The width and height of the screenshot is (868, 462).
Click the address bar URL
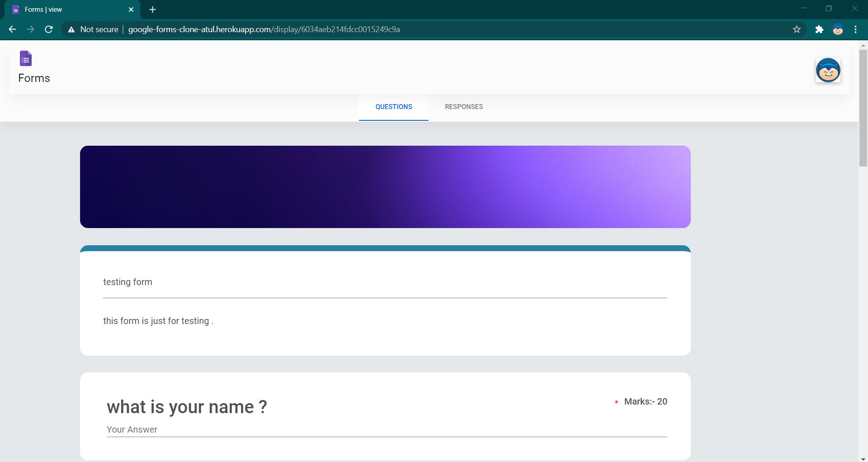(264, 29)
